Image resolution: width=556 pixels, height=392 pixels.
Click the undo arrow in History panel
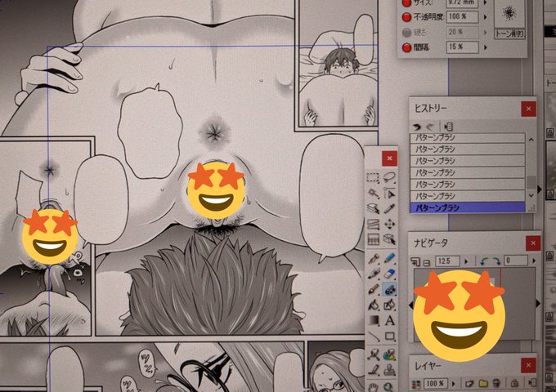tap(417, 127)
